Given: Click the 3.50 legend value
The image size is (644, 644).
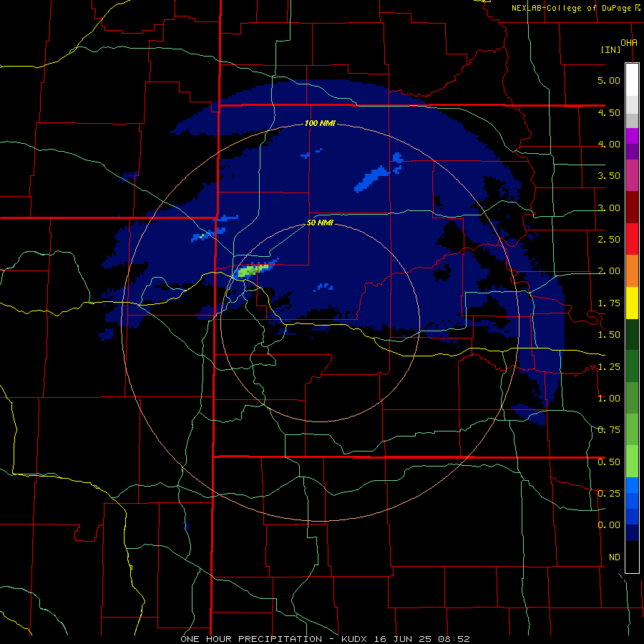Looking at the screenshot, I should tap(609, 176).
